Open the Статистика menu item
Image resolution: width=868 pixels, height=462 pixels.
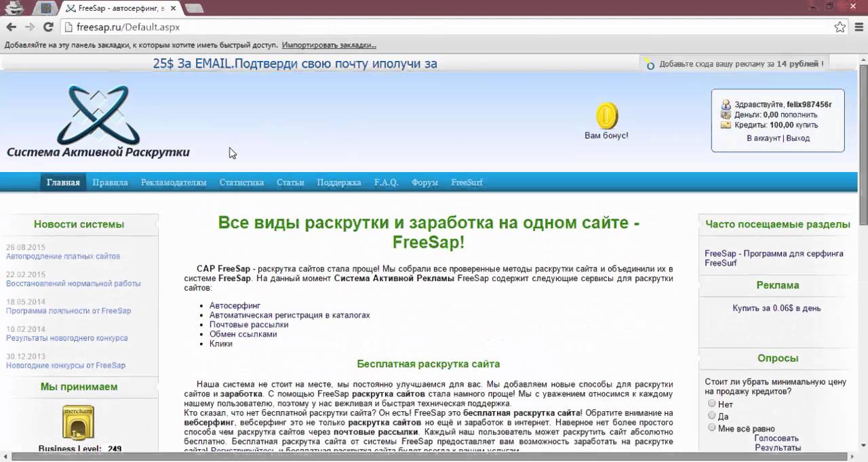241,182
